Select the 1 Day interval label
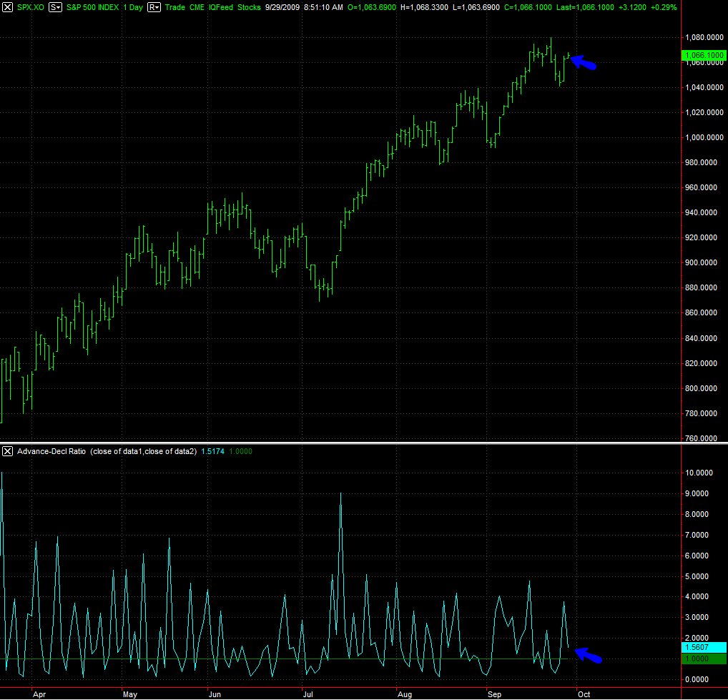Viewport: 728px width, 700px height. (132, 6)
